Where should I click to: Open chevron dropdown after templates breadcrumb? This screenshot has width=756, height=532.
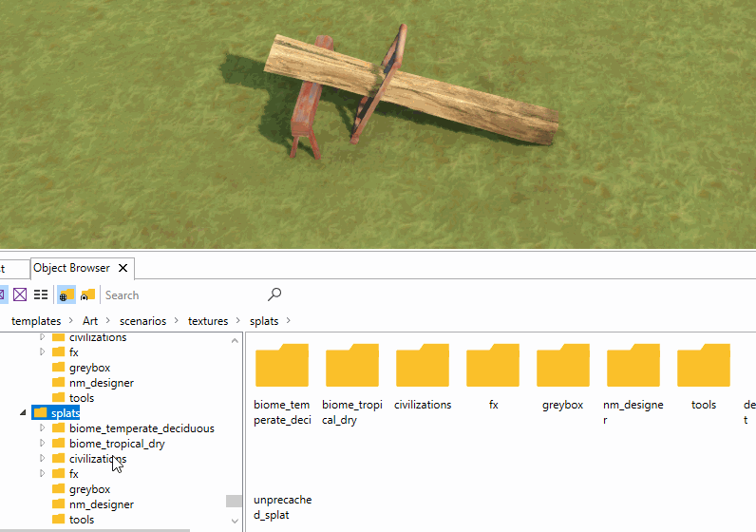pos(71,320)
